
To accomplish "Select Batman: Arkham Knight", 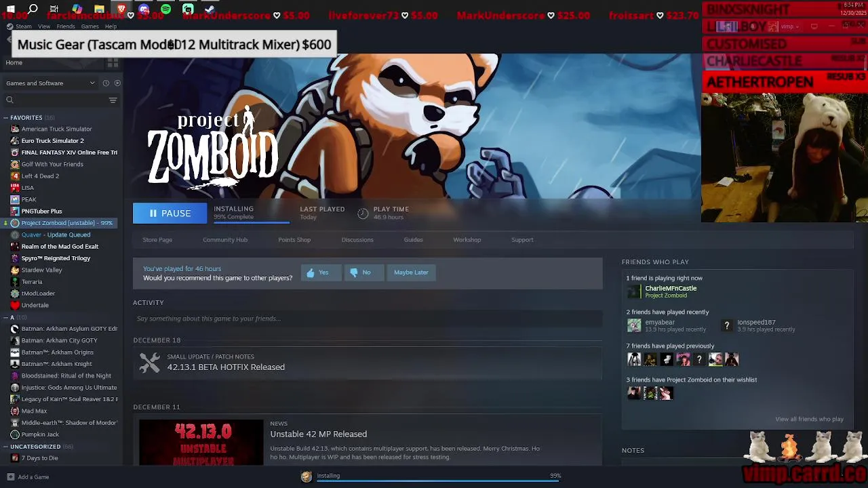I will click(x=56, y=364).
